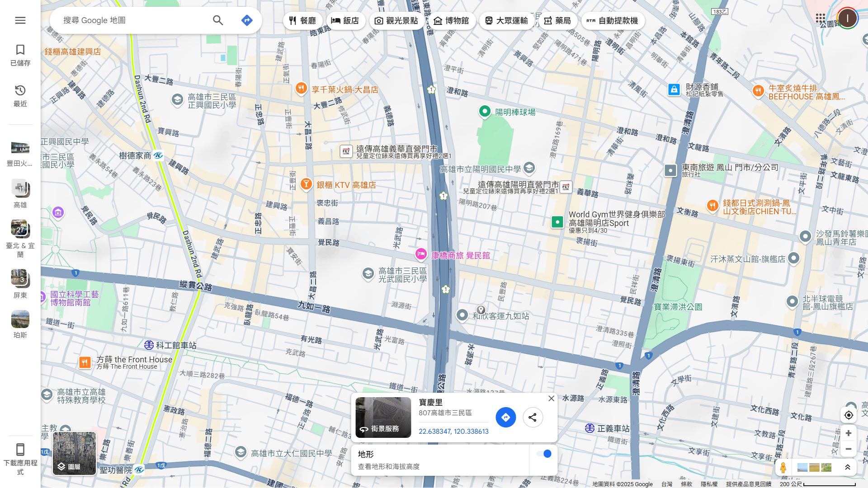This screenshot has height=488, width=868.
Task: Toggle the terrain (地形) switch
Action: tap(544, 454)
